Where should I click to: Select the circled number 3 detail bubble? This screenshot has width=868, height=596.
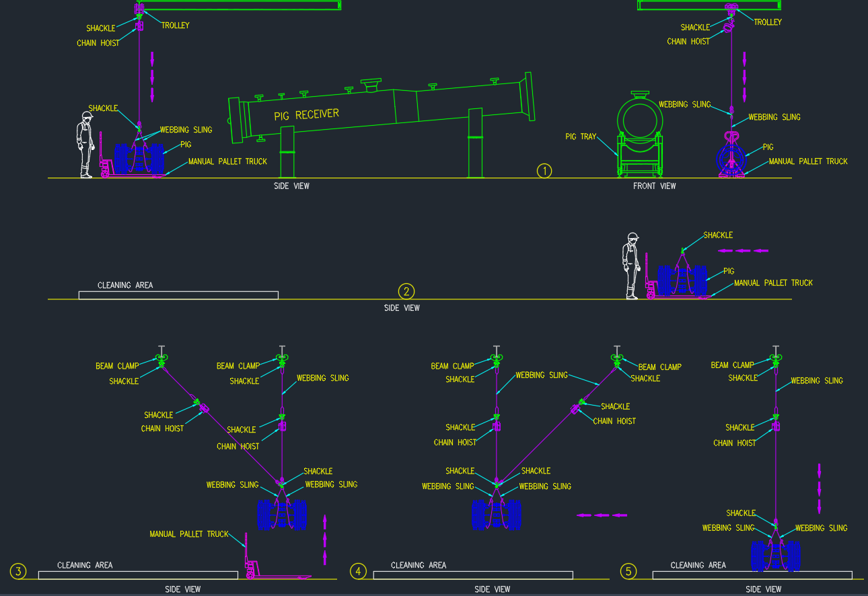tap(18, 571)
